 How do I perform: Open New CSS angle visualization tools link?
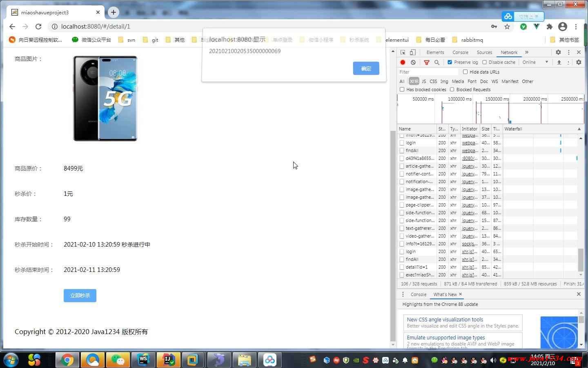445,320
